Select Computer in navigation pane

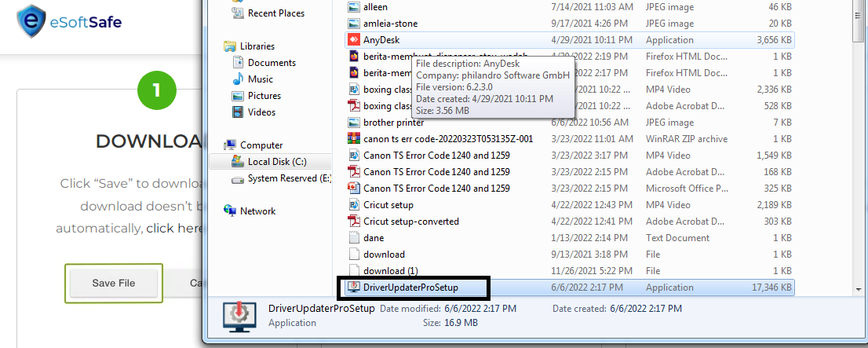coord(261,145)
